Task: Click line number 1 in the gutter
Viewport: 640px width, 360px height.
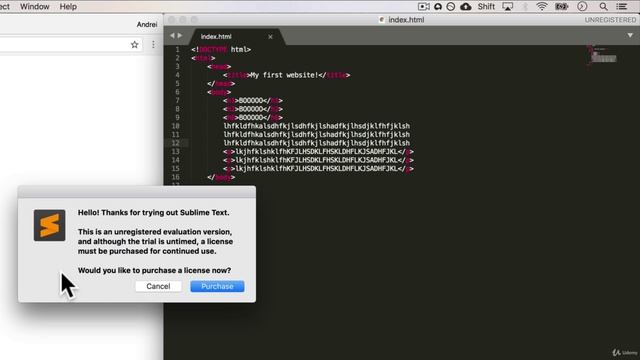Action: 177,49
